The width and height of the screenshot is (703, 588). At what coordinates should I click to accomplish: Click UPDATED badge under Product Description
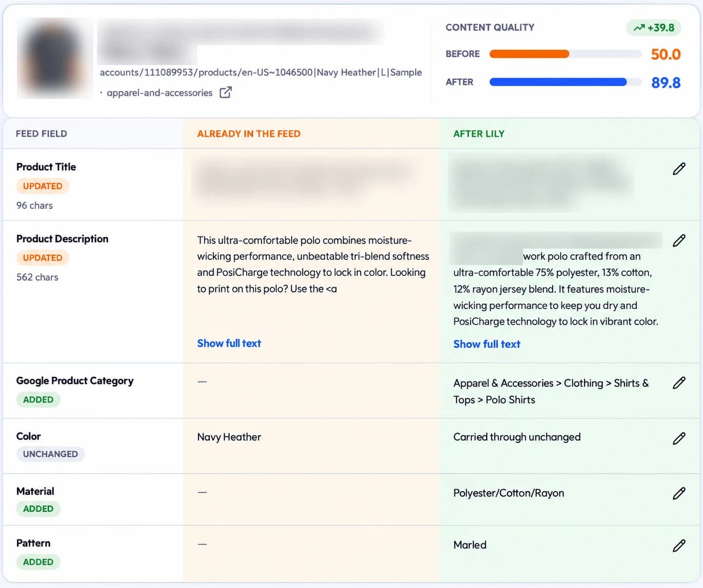click(43, 258)
